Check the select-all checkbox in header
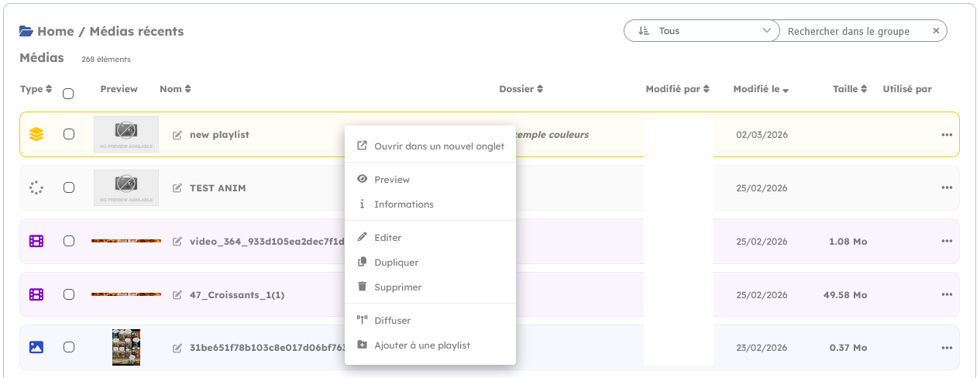 tap(68, 94)
